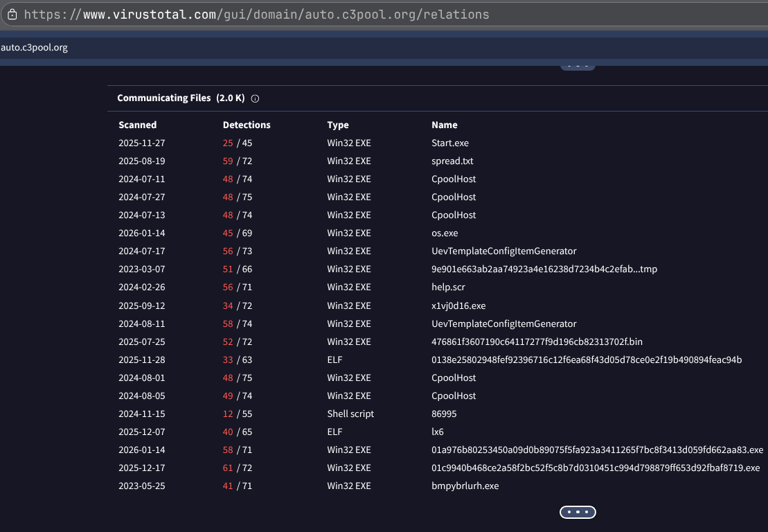The width and height of the screenshot is (768, 532).
Task: Click the 40 / 65 detection ratio
Action: click(x=238, y=432)
